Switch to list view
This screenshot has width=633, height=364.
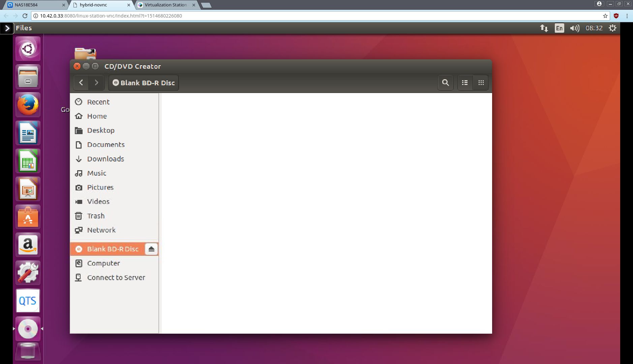pos(465,83)
